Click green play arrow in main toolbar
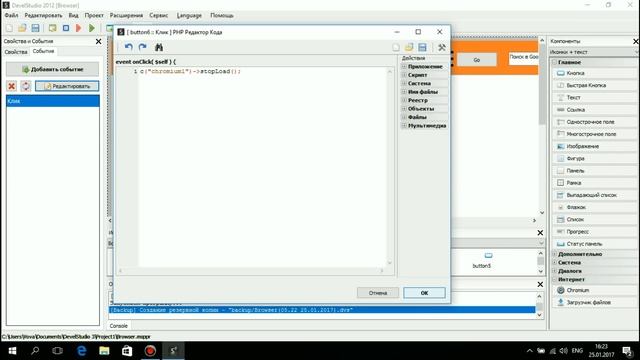Viewport: 640px width, 360px height. click(x=92, y=28)
